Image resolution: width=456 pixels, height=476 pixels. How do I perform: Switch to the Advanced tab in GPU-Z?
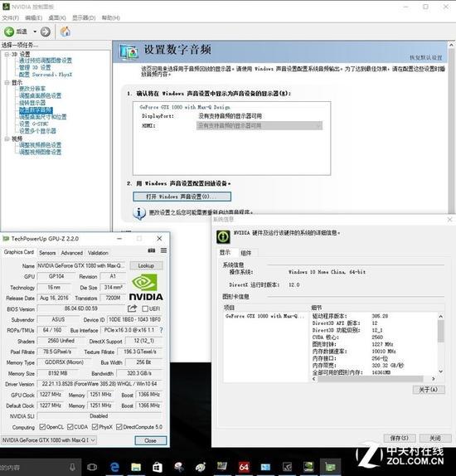pyautogui.click(x=71, y=253)
